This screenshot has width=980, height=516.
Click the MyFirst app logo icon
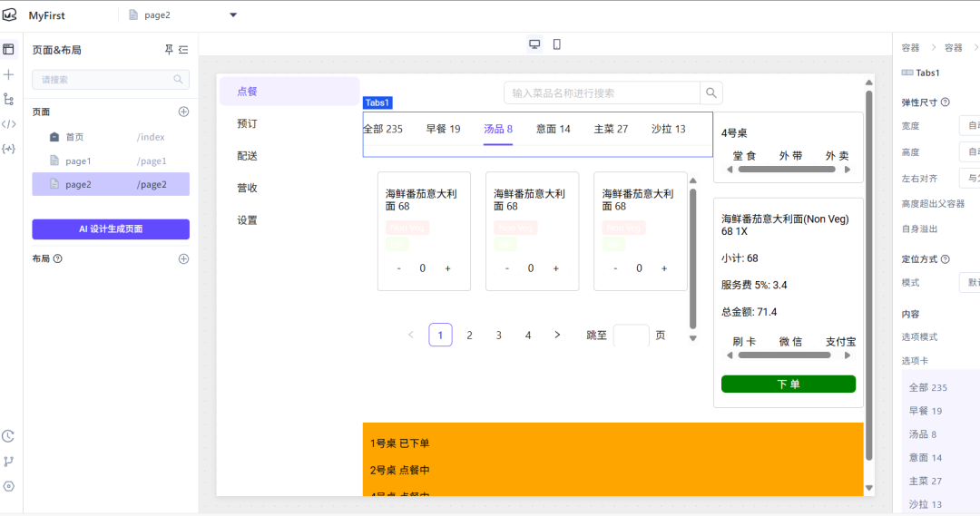click(9, 15)
